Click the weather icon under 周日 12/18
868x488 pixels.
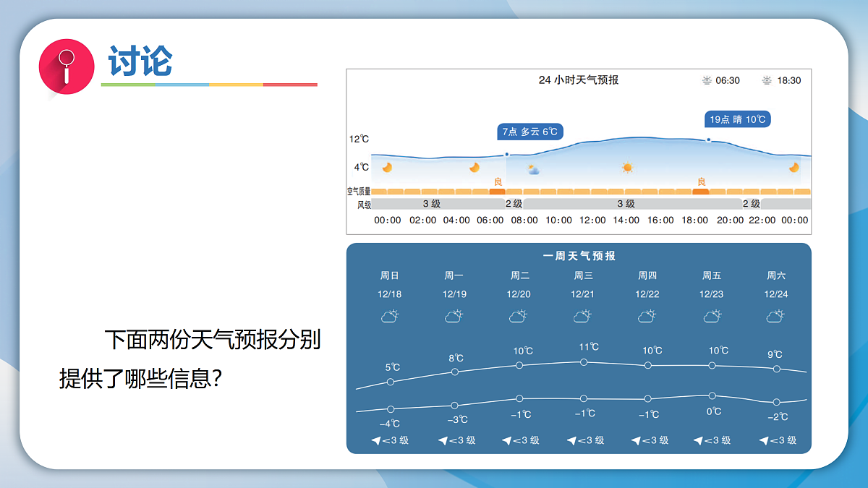(x=390, y=316)
